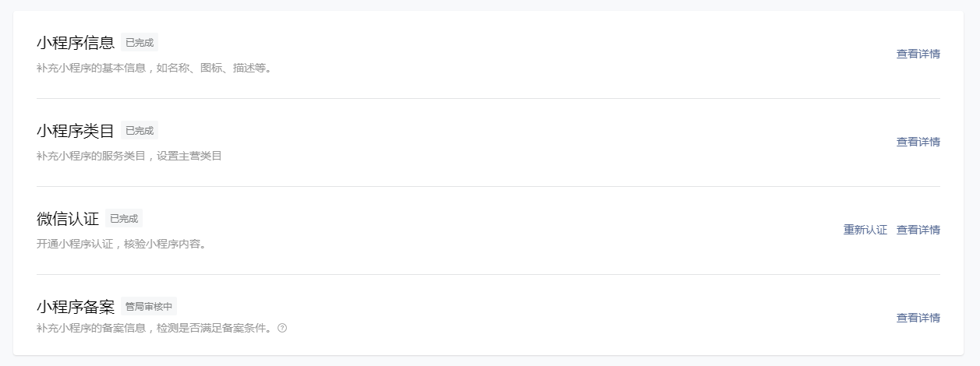Click the gray background below the white card
Screen dimensions: 980x366
click(490, 361)
